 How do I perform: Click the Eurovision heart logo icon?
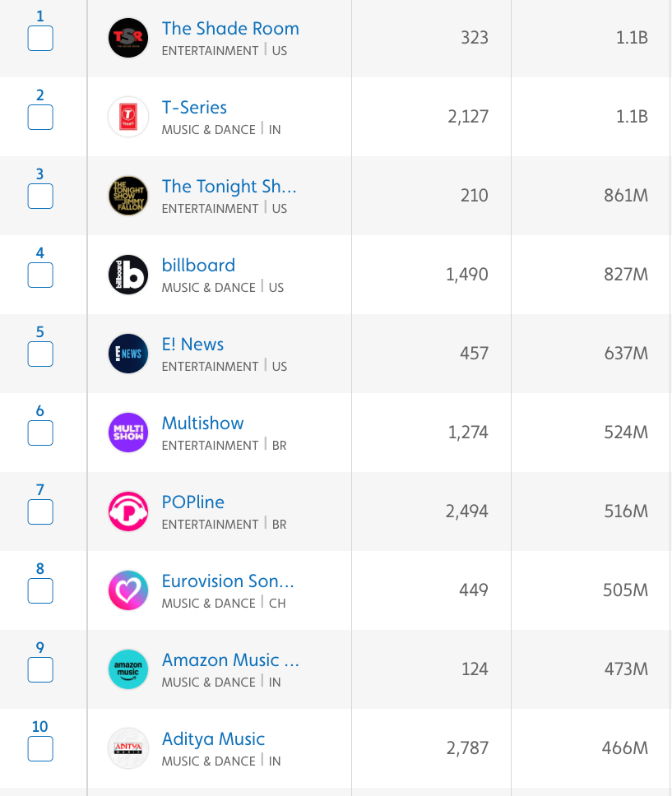pos(128,590)
